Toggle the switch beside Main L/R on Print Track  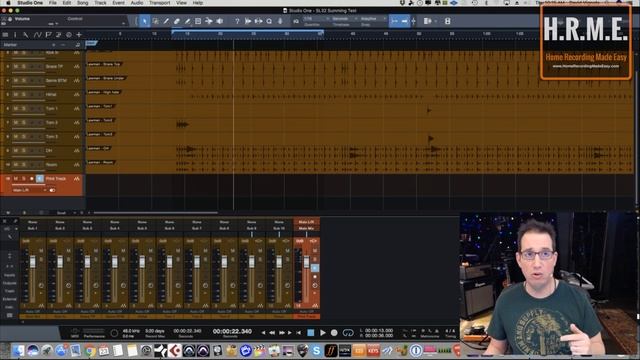52,190
